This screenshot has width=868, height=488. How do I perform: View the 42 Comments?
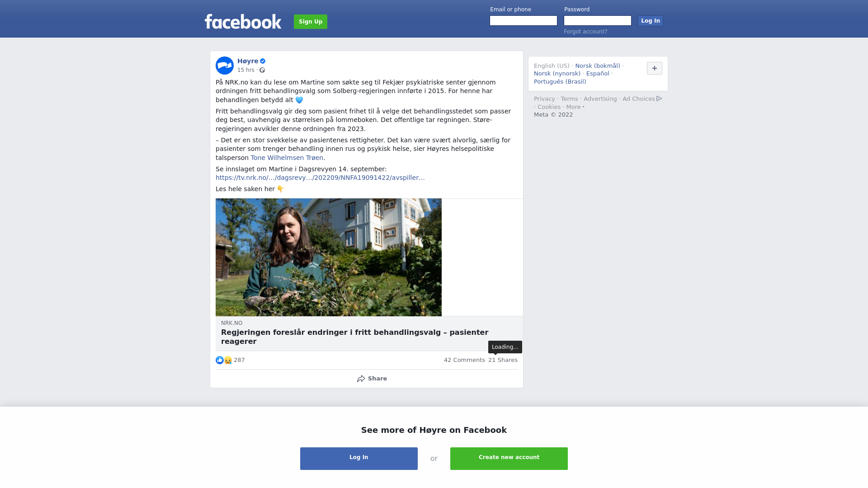coord(464,360)
